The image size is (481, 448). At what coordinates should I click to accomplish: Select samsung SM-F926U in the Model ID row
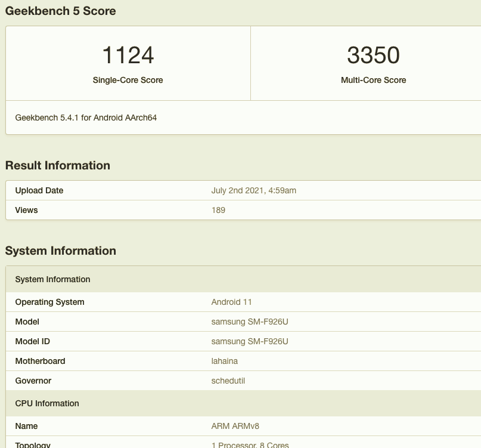click(x=250, y=341)
